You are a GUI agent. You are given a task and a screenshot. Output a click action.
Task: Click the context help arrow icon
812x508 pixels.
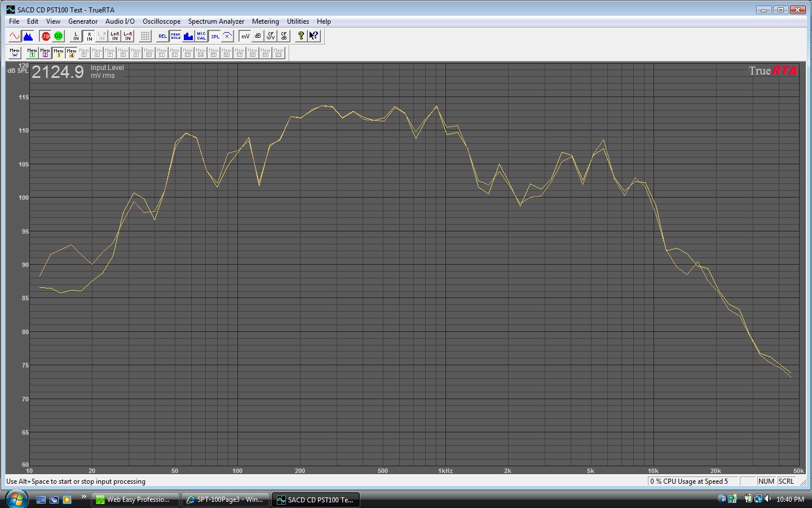tap(314, 36)
